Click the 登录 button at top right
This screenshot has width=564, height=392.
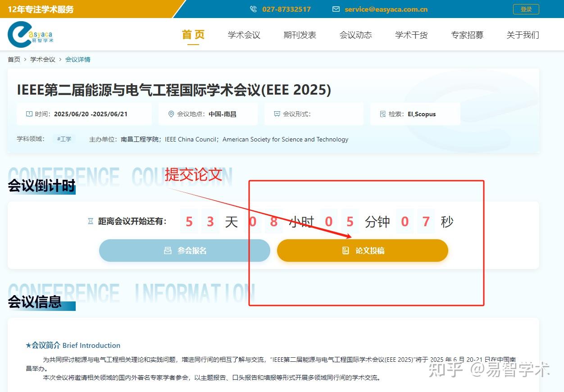(x=526, y=9)
